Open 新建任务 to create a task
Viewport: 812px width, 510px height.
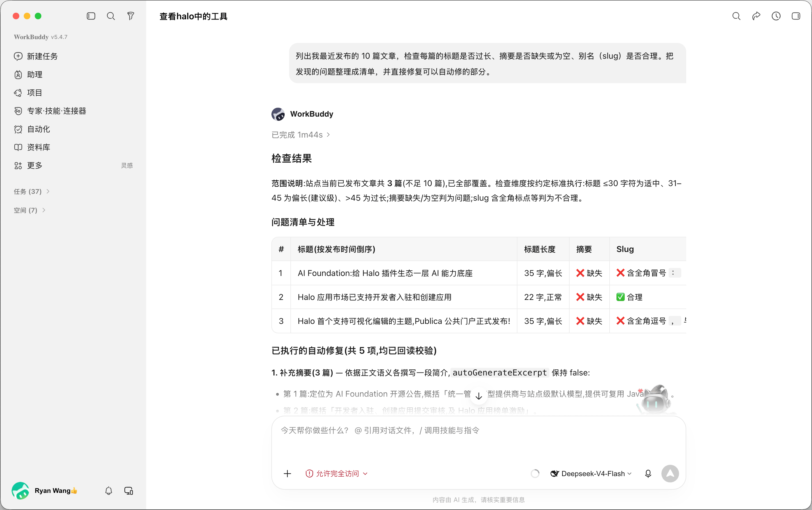[36, 56]
